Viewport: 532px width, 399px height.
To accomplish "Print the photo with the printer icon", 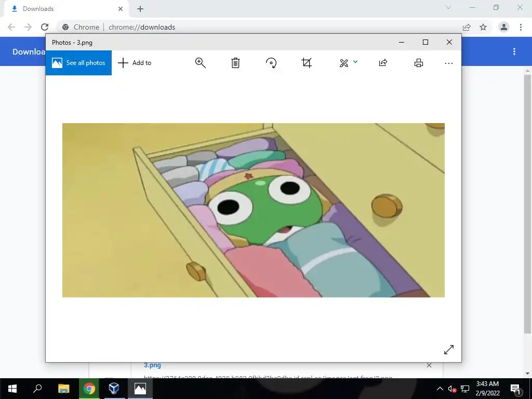I will click(419, 63).
